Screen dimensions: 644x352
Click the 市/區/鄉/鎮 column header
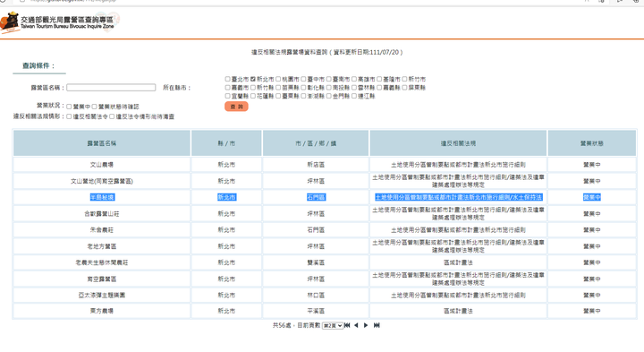316,143
